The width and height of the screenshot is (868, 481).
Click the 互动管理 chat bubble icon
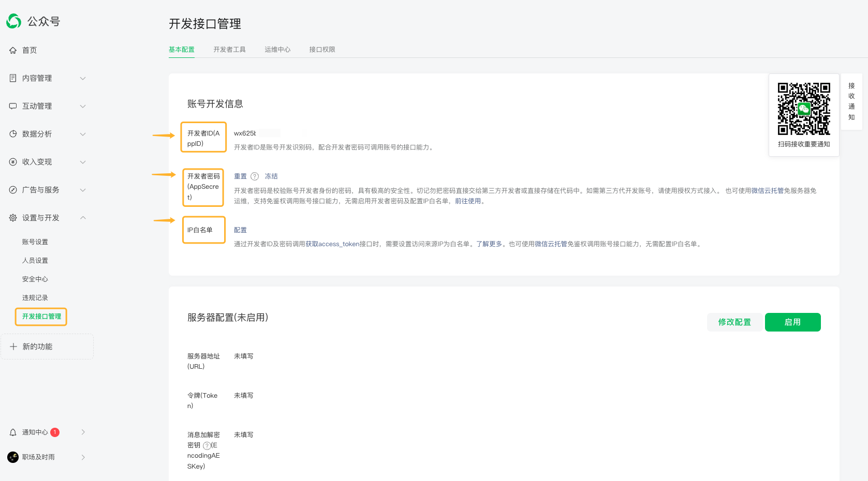tap(13, 106)
